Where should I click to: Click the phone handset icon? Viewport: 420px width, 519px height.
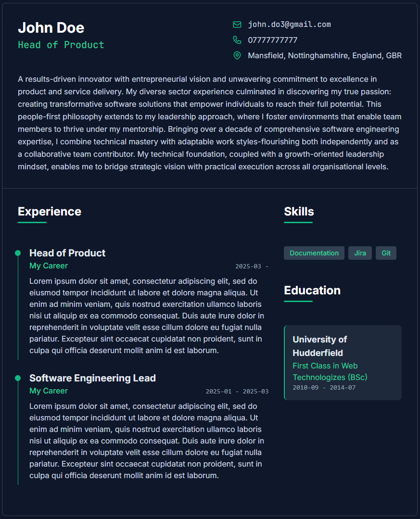(x=237, y=40)
